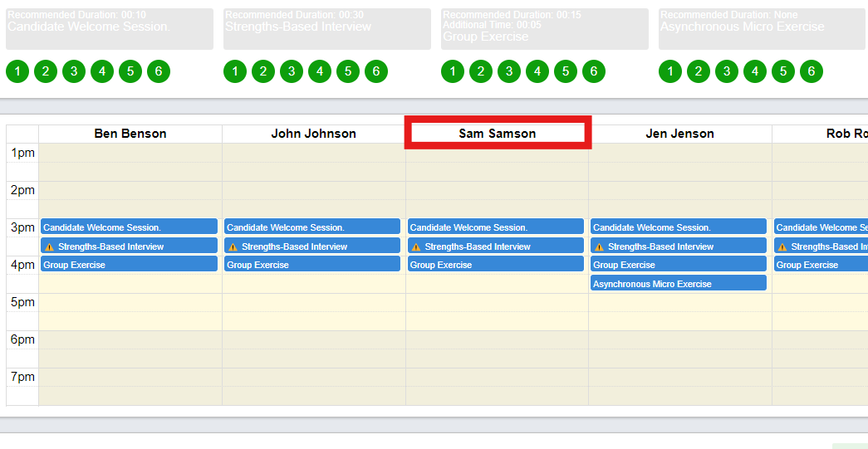Click the Jen Jenson column header
The height and width of the screenshot is (449, 868).
679,134
